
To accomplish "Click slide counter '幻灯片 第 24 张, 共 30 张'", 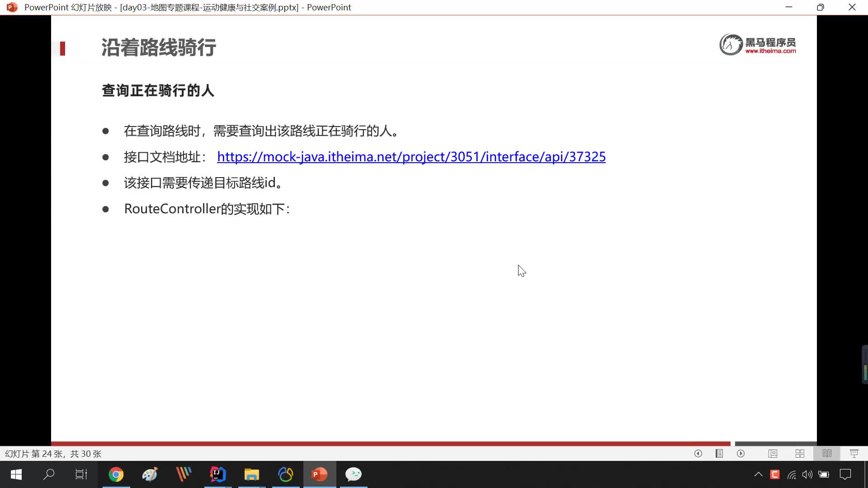I will coord(53,454).
